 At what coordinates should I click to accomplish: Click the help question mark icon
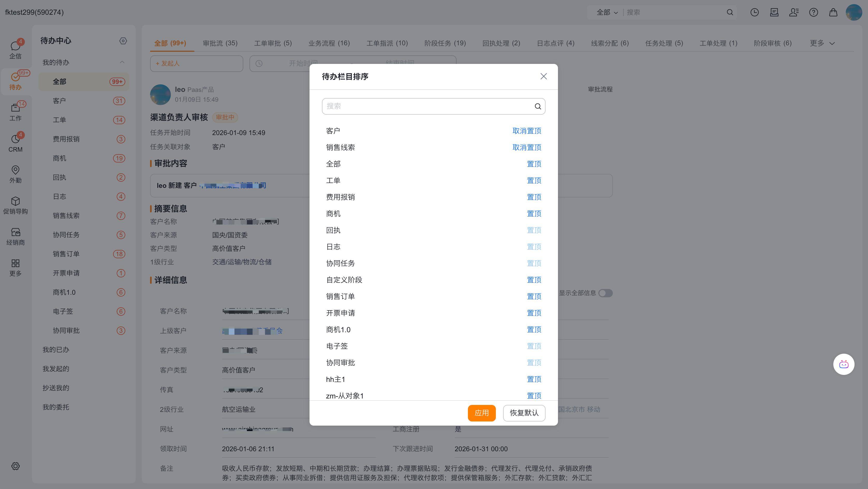(813, 12)
